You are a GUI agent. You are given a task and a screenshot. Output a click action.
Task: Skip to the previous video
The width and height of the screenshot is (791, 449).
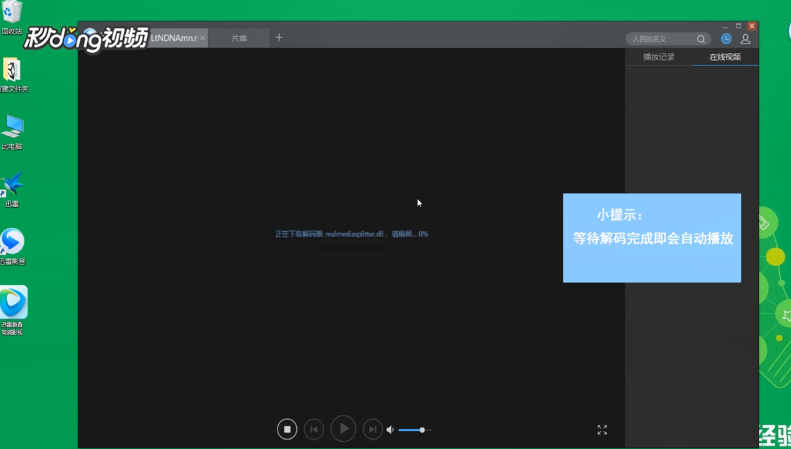tap(314, 429)
